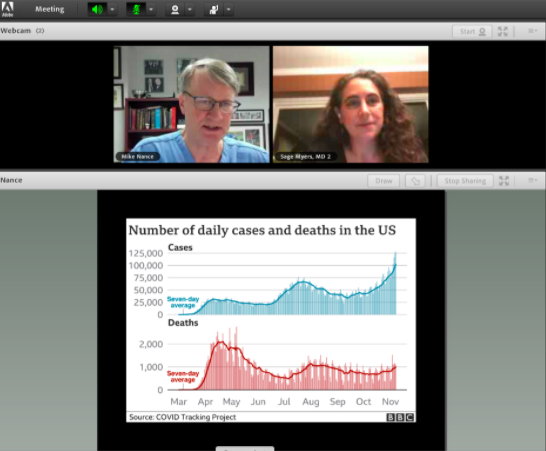Expand the speaker options dropdown arrow
546x451 pixels.
pyautogui.click(x=112, y=9)
